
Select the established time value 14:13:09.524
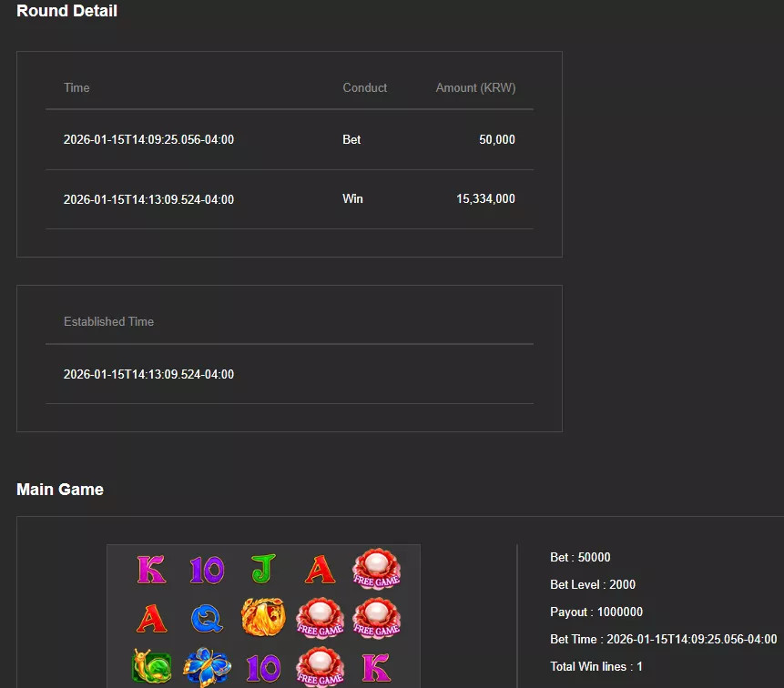coord(148,374)
